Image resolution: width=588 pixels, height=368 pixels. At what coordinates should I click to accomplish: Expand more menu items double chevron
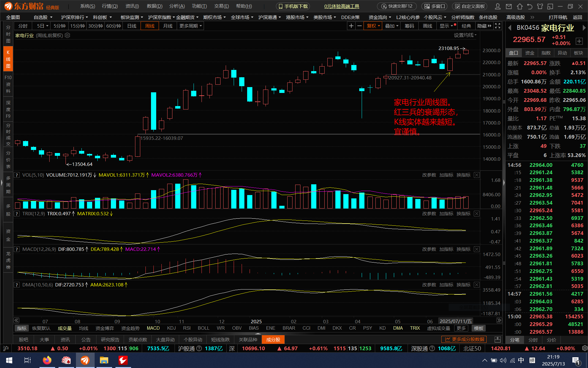tap(533, 17)
